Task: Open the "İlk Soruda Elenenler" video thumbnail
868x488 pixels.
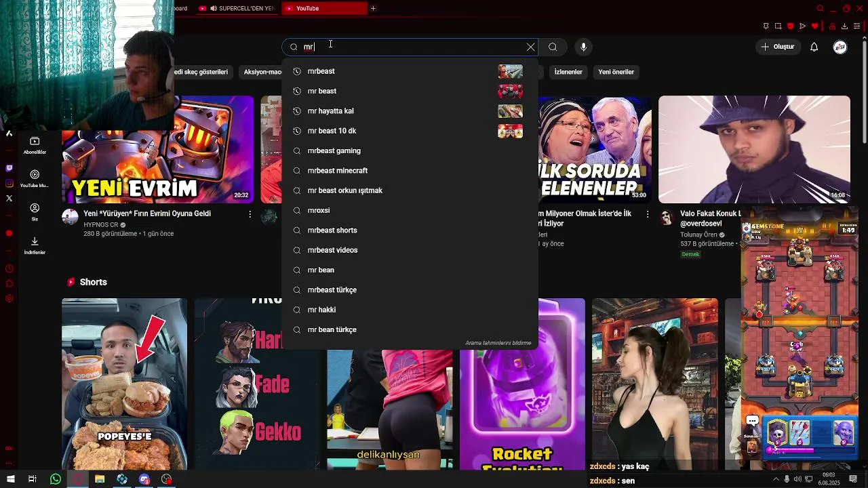Action: tap(595, 149)
